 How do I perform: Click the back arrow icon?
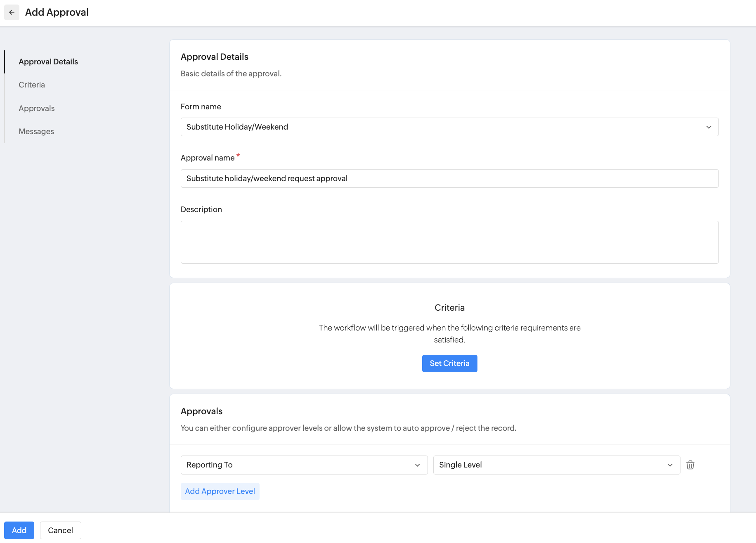point(12,12)
